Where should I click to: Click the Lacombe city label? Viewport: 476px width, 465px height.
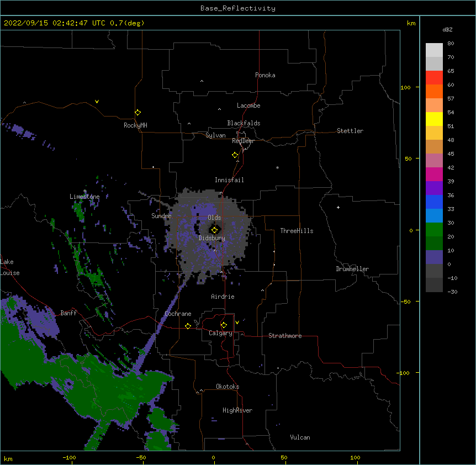pyautogui.click(x=248, y=105)
